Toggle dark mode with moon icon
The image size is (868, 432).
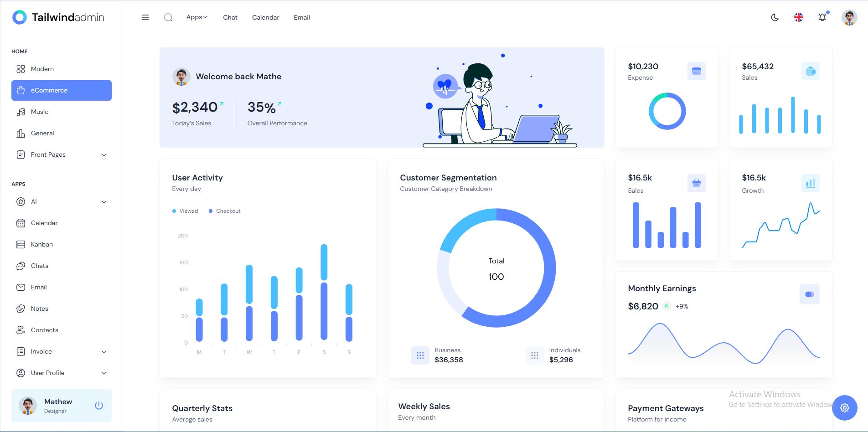[x=775, y=17]
